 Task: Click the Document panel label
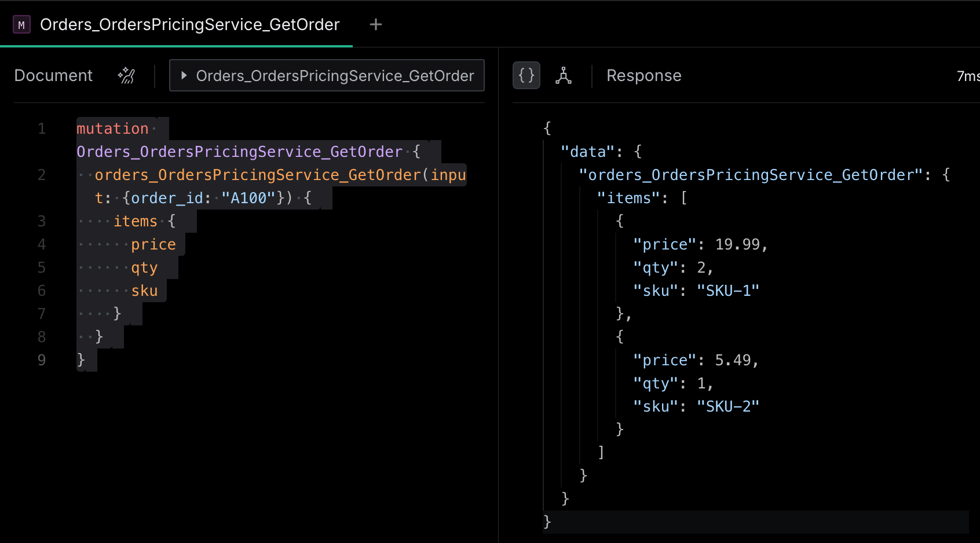click(53, 75)
